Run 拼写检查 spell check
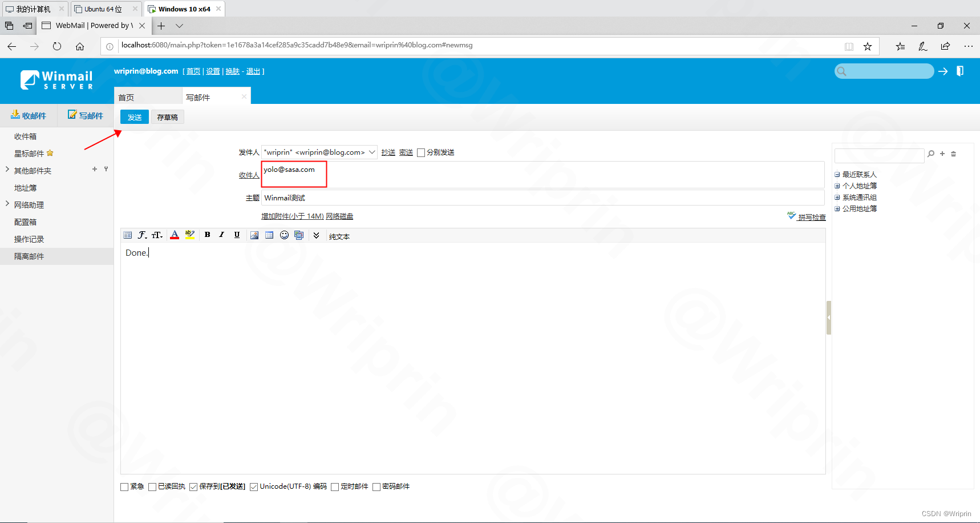980x523 pixels. 807,217
